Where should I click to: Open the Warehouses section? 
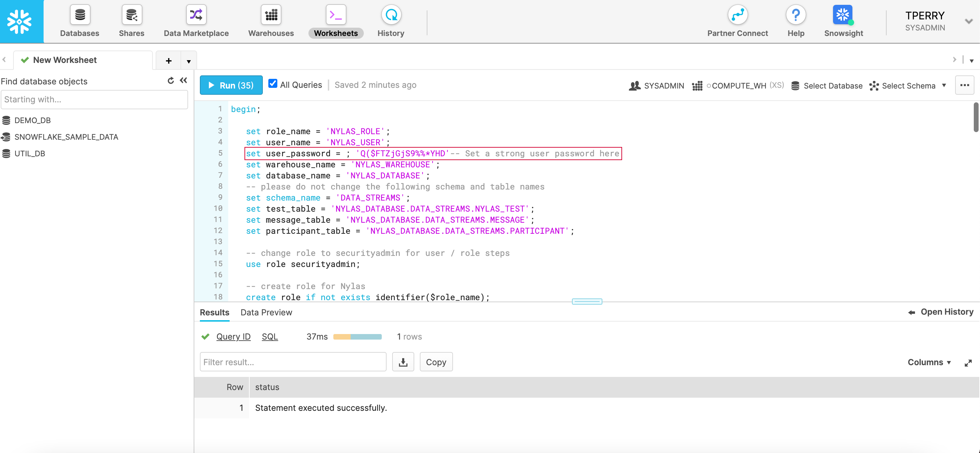pyautogui.click(x=270, y=21)
